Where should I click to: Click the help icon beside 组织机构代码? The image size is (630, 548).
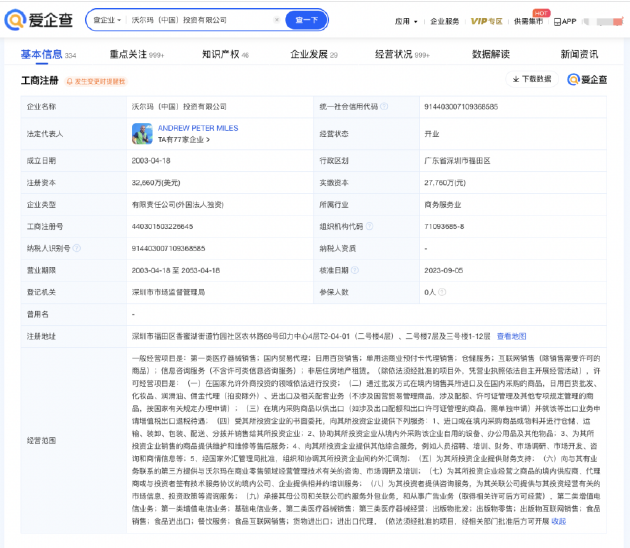pos(369,227)
